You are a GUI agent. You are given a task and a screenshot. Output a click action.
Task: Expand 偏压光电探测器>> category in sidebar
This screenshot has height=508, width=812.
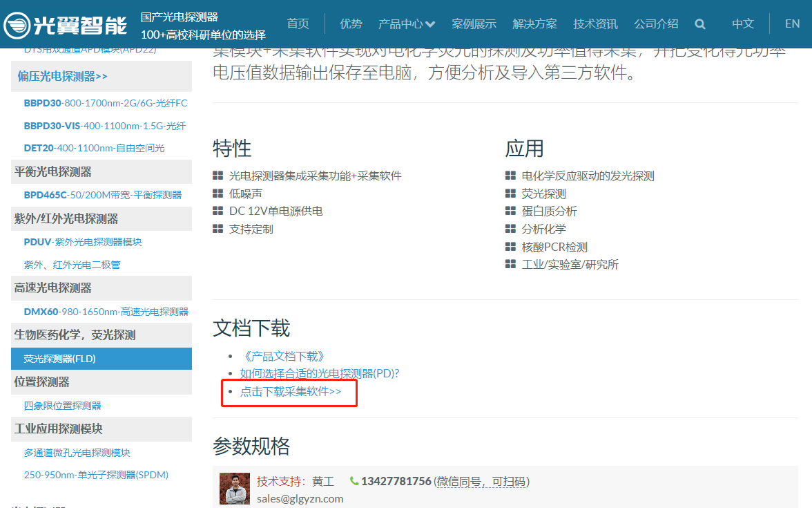pos(63,76)
